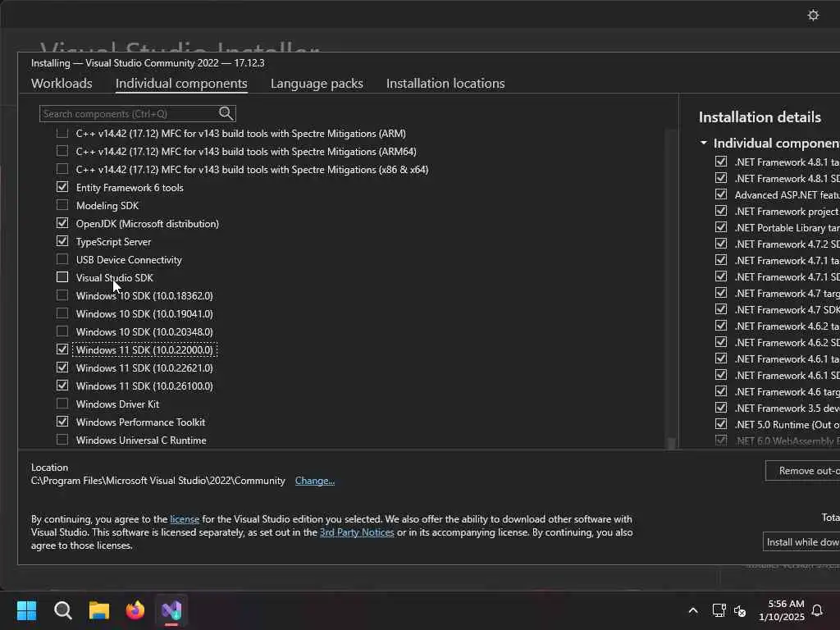Screen dimensions: 840x630
Task: Check MFC Spectre Mitigations (ARM64) component
Action: [62, 151]
